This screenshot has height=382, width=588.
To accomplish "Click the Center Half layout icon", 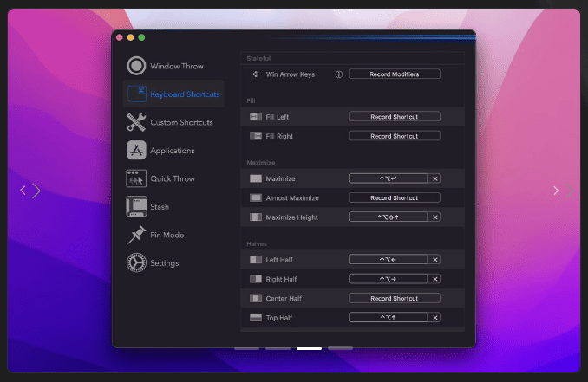I will [x=256, y=299].
